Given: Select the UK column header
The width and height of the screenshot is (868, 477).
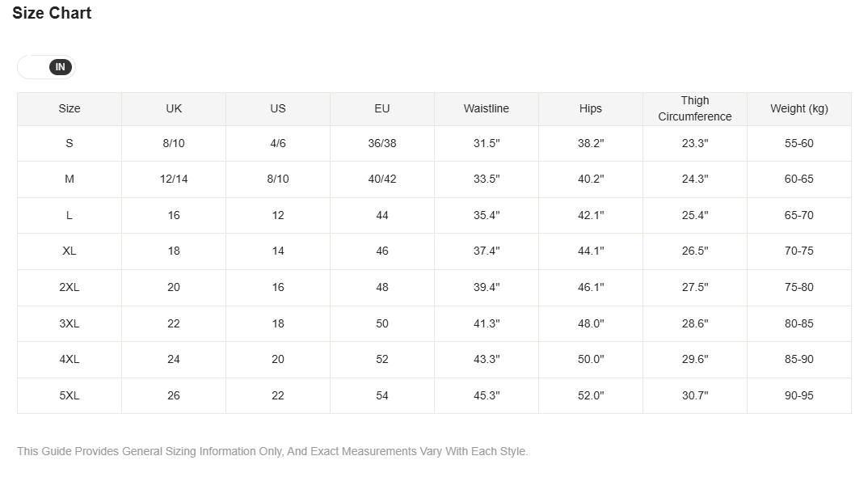Looking at the screenshot, I should point(174,108).
